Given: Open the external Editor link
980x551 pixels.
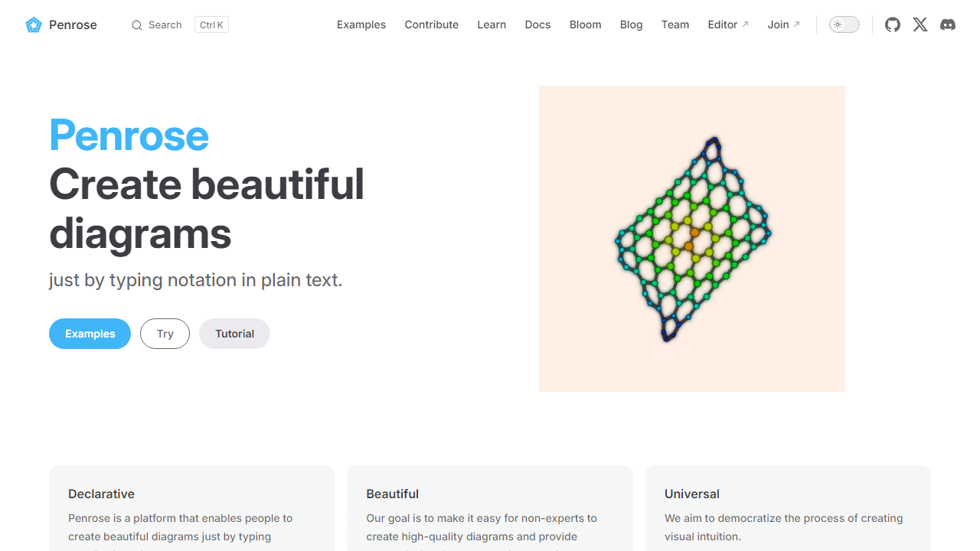Looking at the screenshot, I should click(728, 24).
